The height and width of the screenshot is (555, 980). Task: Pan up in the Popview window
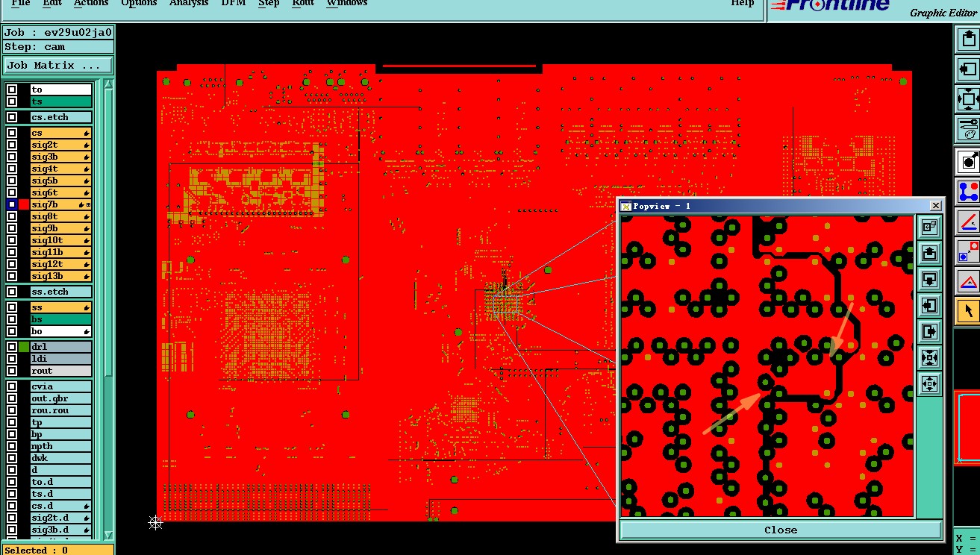(x=929, y=253)
